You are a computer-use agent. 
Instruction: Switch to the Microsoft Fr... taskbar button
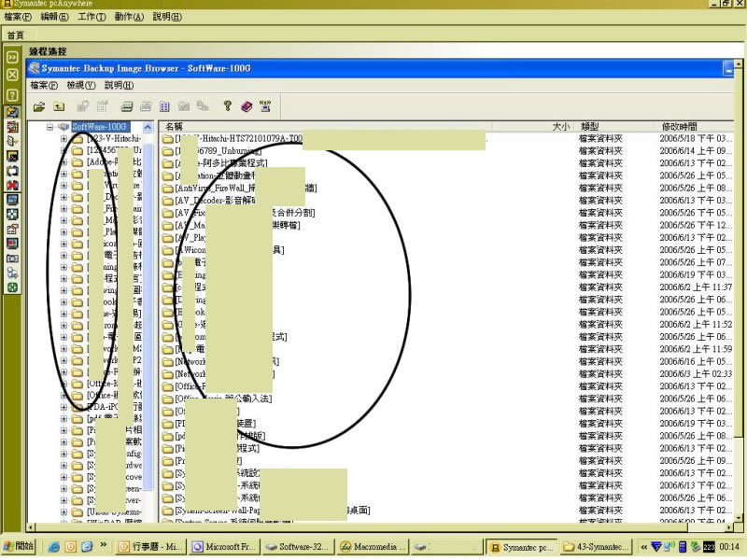coord(225,547)
